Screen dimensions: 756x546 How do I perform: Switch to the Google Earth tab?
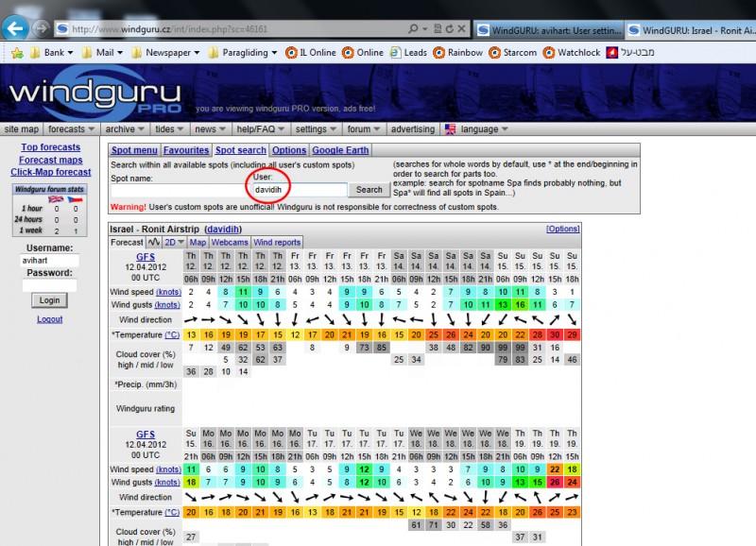340,150
